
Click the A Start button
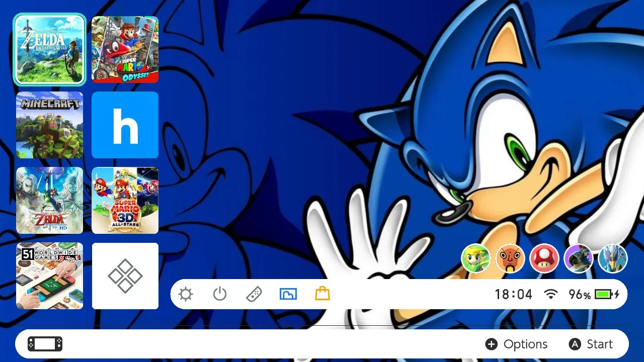[591, 344]
